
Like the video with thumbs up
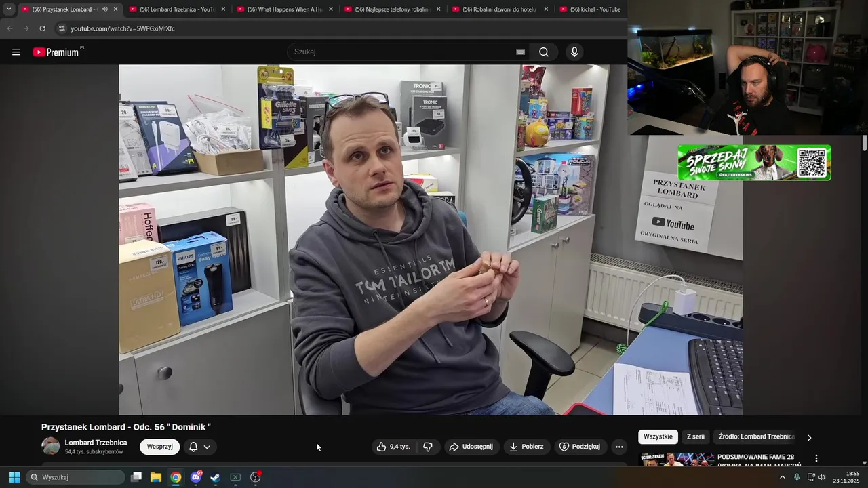coord(394,447)
